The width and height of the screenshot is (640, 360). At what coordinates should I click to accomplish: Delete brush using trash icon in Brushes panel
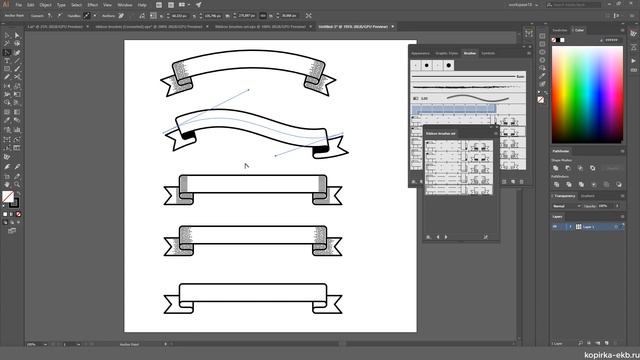(522, 182)
